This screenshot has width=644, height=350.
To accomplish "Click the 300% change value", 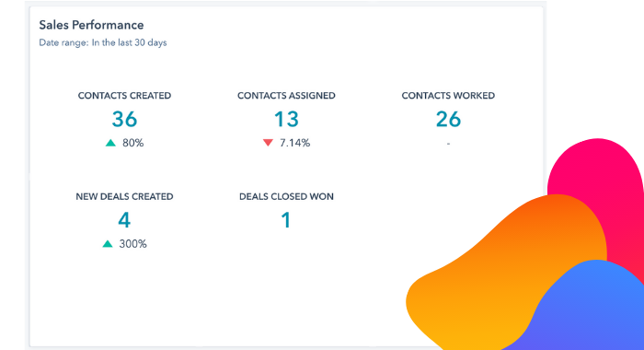I will 133,244.
